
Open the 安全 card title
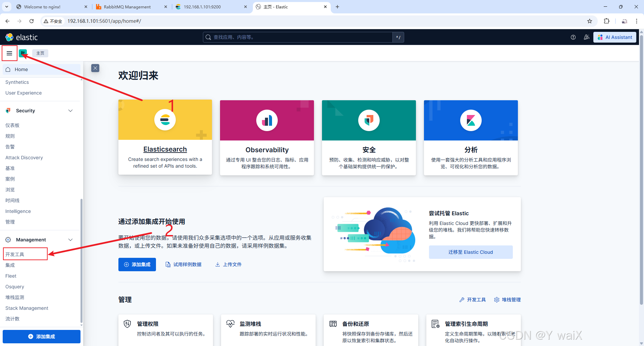(x=369, y=150)
